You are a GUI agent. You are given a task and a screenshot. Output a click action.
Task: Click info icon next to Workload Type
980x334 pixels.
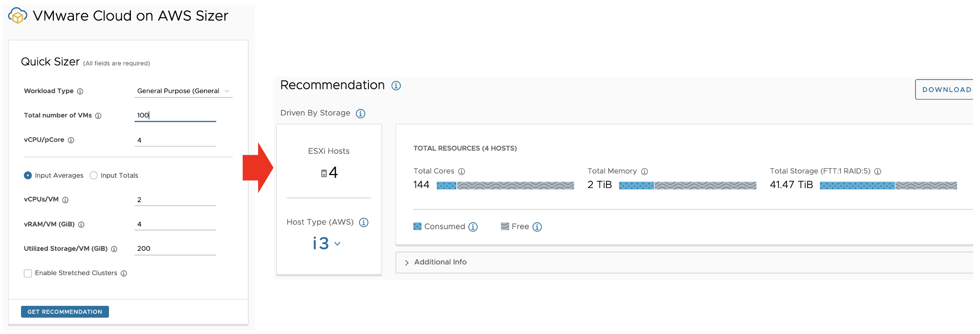tap(80, 91)
